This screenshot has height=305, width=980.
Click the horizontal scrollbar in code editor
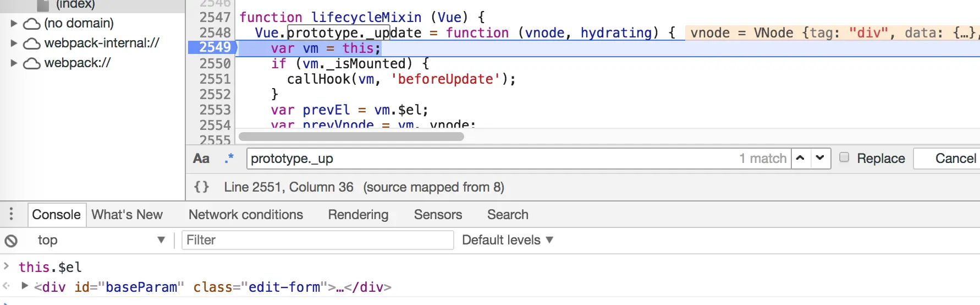click(x=351, y=137)
